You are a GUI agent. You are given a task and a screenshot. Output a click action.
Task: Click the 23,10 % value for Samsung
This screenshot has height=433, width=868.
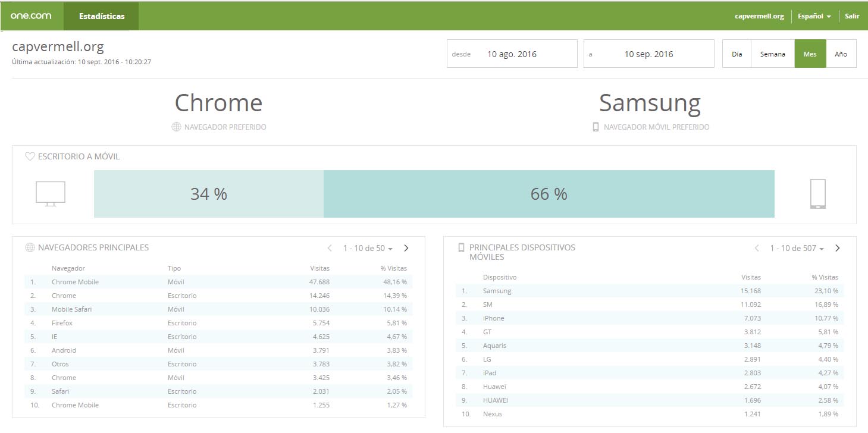(x=825, y=291)
